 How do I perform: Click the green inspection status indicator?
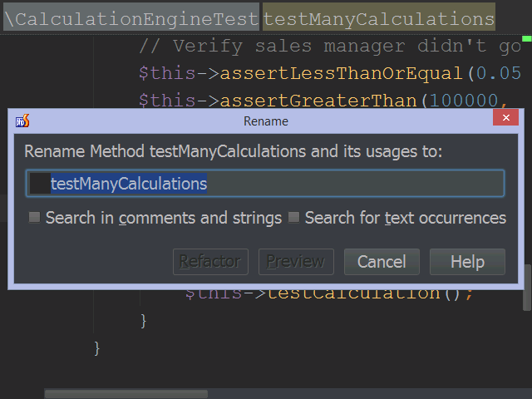(x=526, y=38)
